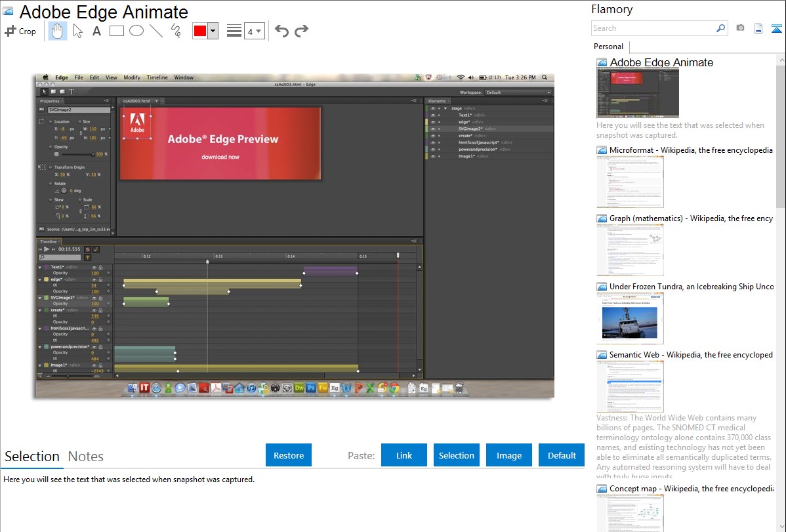Toggle eye visibility for powerandprecision timeline layer
The image size is (786, 532).
tap(94, 346)
